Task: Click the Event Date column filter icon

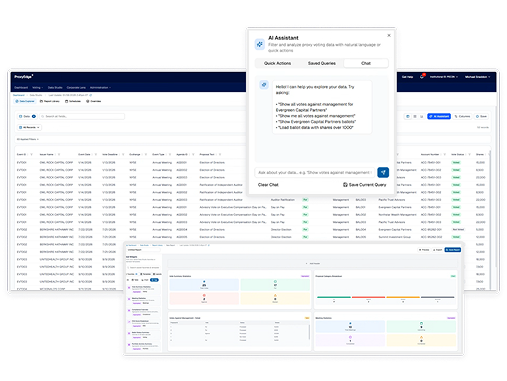Action: pos(96,154)
